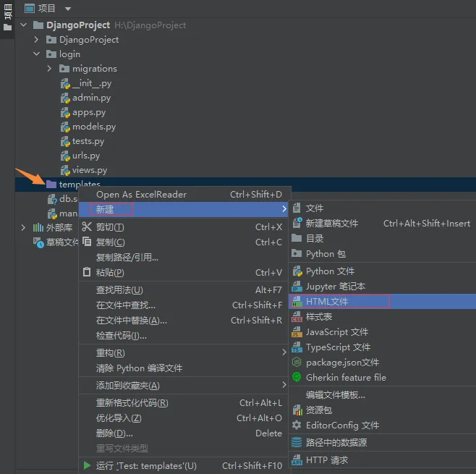
Task: Choose 剪切(T) menu entry
Action: click(x=183, y=227)
